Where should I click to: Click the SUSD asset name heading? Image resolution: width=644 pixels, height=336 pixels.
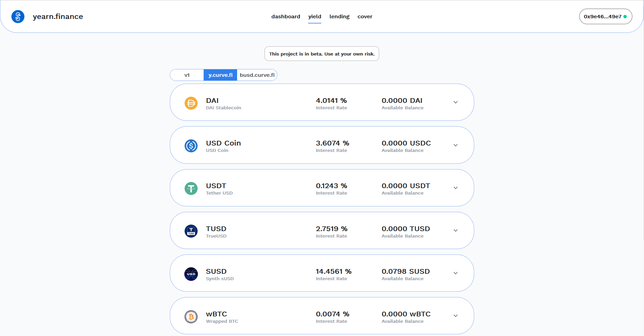[216, 271]
